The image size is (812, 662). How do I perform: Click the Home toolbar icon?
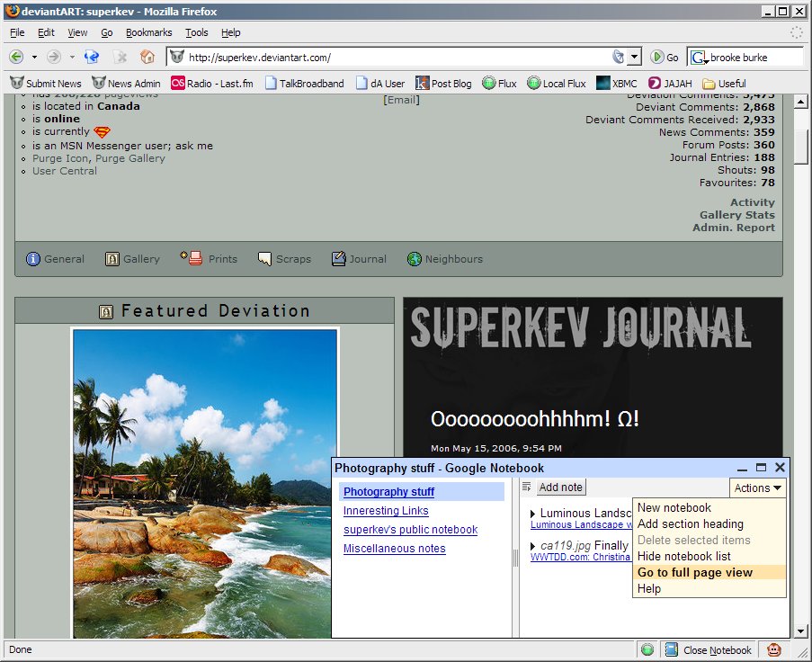[x=147, y=57]
